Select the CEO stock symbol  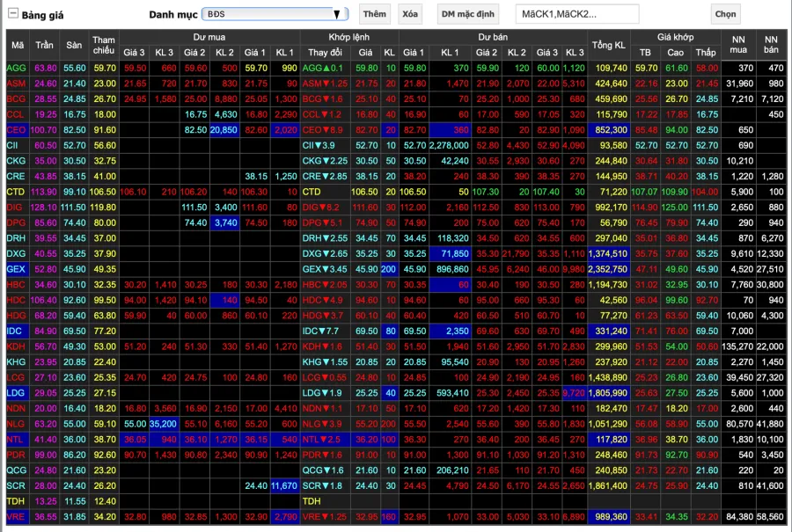16,129
